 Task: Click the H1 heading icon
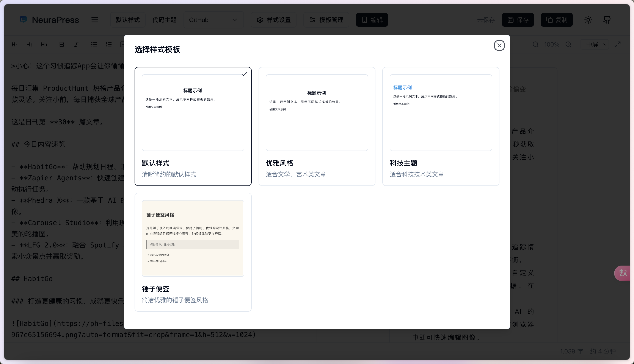coord(14,45)
